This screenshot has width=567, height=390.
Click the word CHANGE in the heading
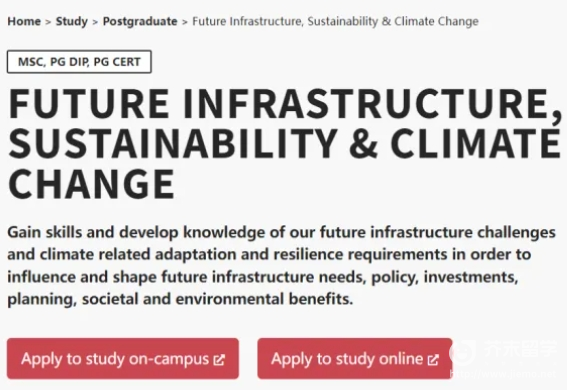pyautogui.click(x=91, y=184)
